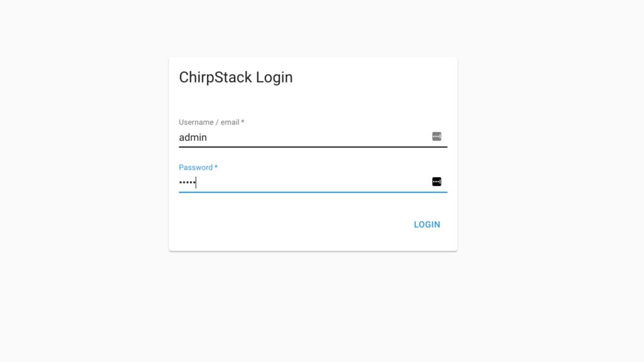
Task: Click the Username / email label
Action: [x=211, y=122]
